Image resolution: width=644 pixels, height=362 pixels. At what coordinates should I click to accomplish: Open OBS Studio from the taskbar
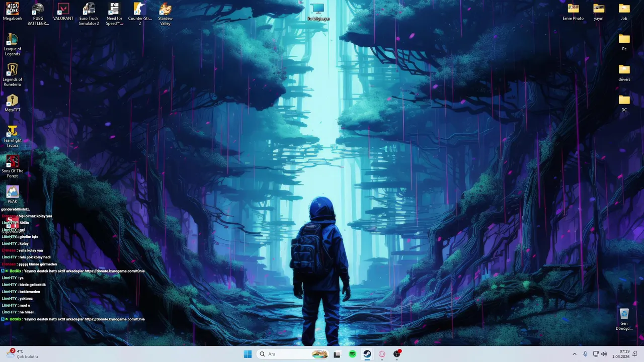[x=397, y=354]
